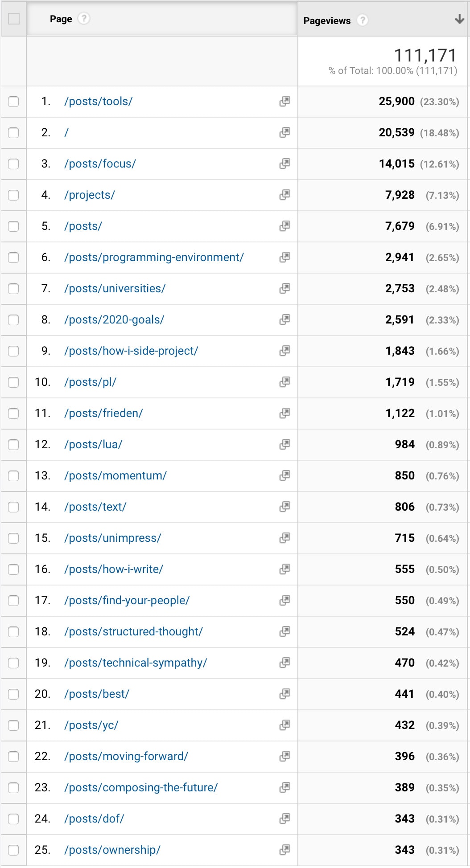Open external link icon for /posts/universities/

tap(284, 289)
